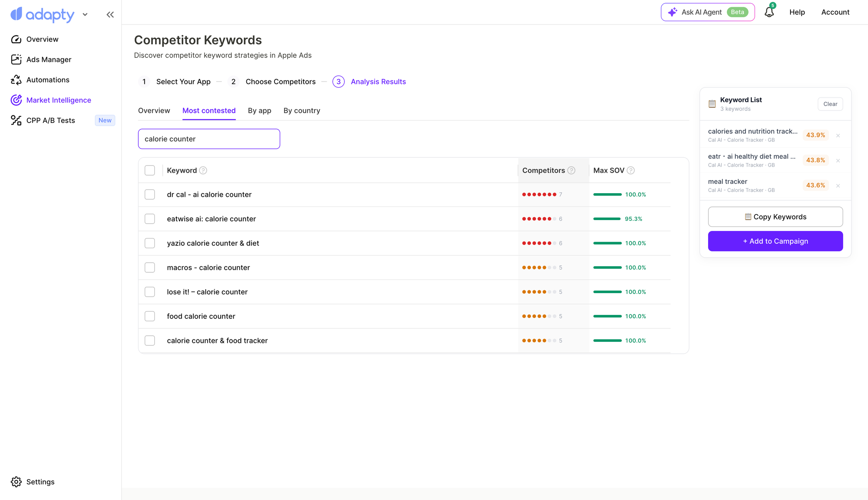Check the macros - calorie counter row

pos(150,267)
